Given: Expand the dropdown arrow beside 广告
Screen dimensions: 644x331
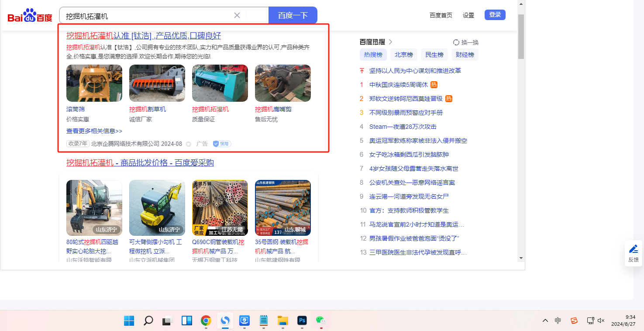Looking at the screenshot, I should pyautogui.click(x=188, y=144).
